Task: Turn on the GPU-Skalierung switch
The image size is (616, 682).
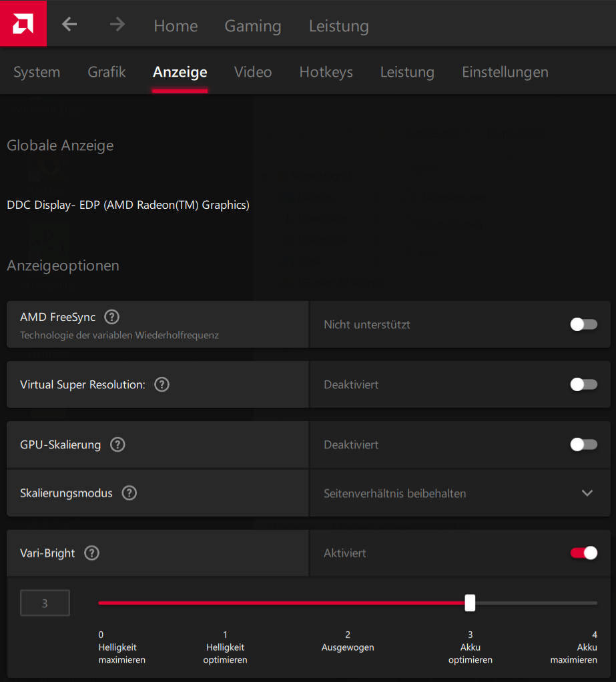Action: tap(583, 444)
